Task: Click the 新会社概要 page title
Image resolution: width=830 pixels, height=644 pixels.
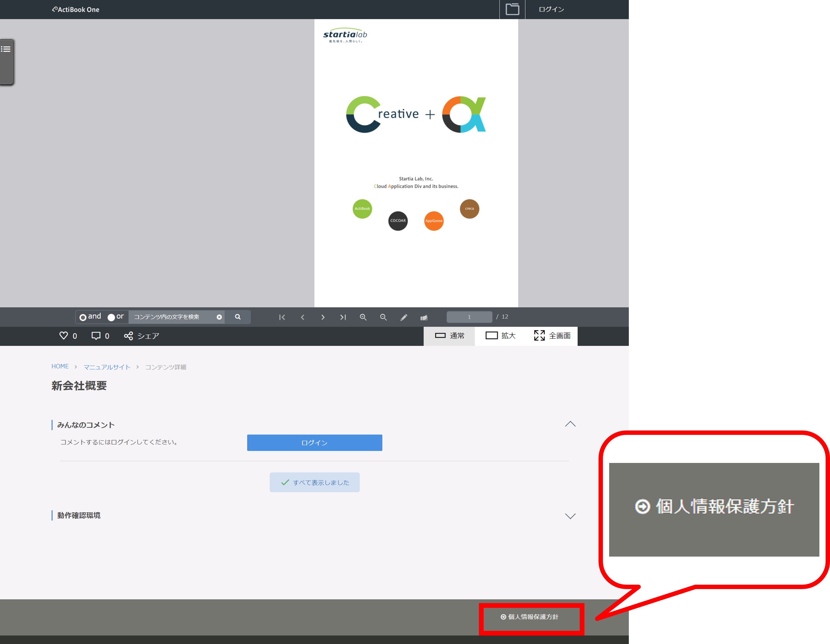Action: click(79, 386)
